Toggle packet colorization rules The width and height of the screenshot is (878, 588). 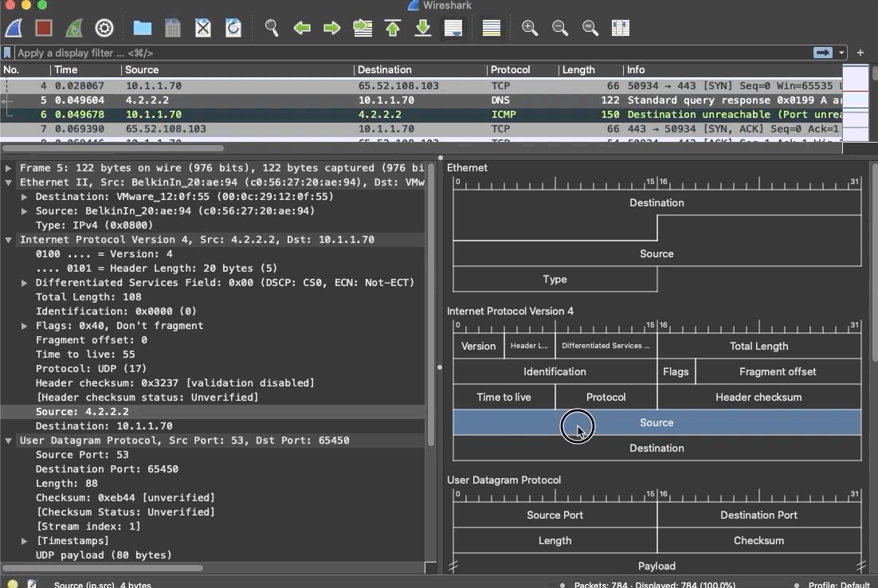(x=491, y=27)
